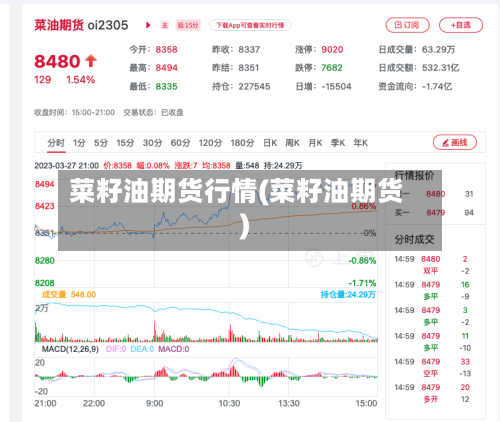The width and height of the screenshot is (500, 422).
Task: Click the 日增 value -15504
Action: tap(336, 87)
